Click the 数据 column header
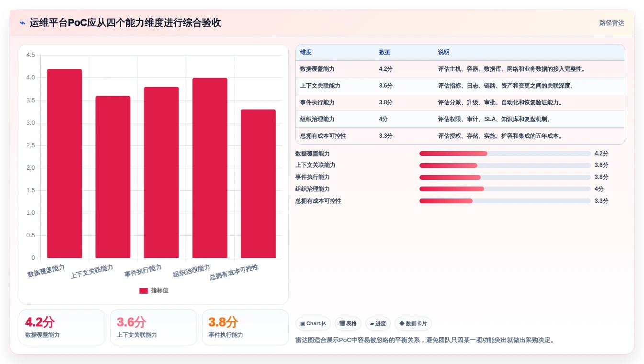 click(384, 52)
